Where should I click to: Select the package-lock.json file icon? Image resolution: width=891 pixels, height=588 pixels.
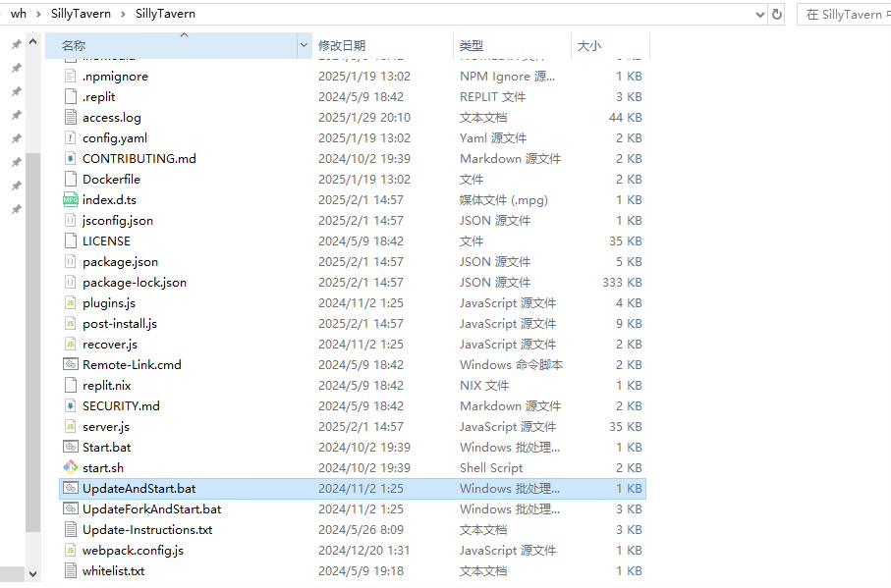click(x=71, y=282)
